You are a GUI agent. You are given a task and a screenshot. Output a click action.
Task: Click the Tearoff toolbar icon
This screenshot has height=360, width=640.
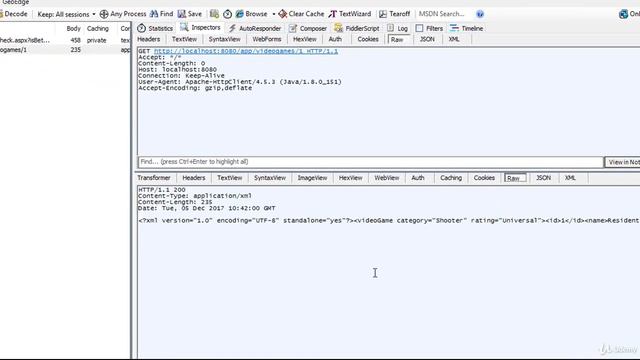click(382, 14)
